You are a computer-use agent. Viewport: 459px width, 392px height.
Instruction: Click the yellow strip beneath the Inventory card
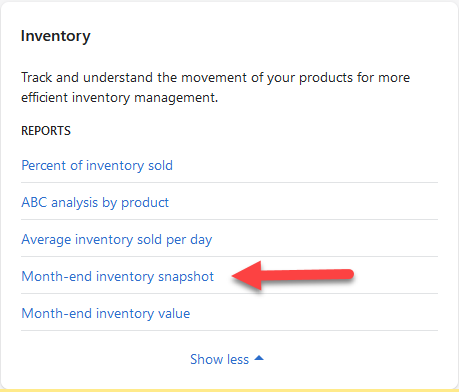pyautogui.click(x=229, y=390)
